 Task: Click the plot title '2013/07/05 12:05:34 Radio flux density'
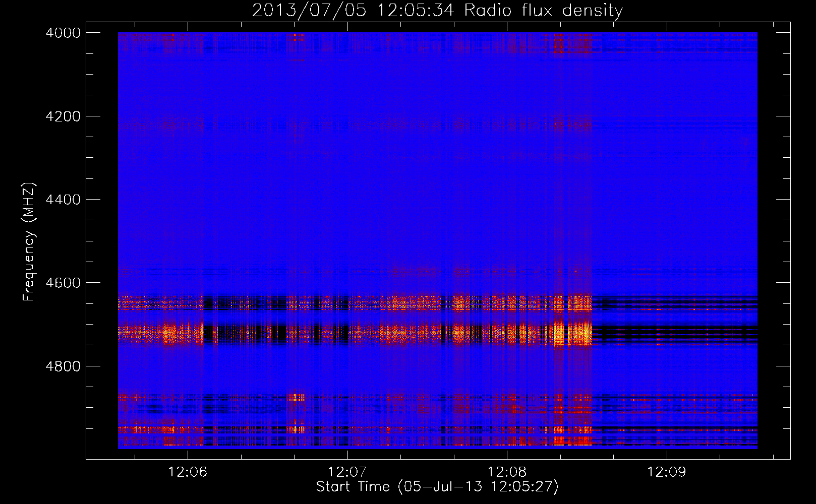(437, 11)
